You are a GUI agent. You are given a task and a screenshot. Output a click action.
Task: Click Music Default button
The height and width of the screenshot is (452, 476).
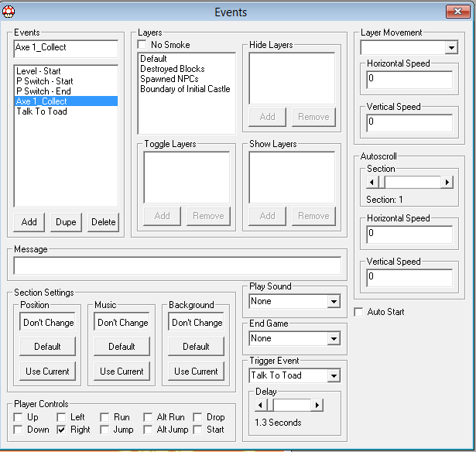(x=122, y=347)
